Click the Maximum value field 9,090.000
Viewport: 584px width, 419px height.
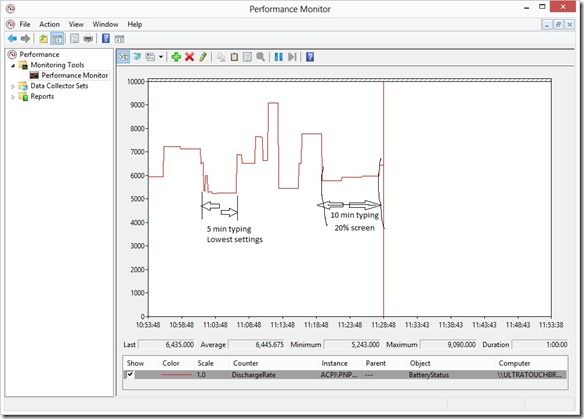click(448, 345)
